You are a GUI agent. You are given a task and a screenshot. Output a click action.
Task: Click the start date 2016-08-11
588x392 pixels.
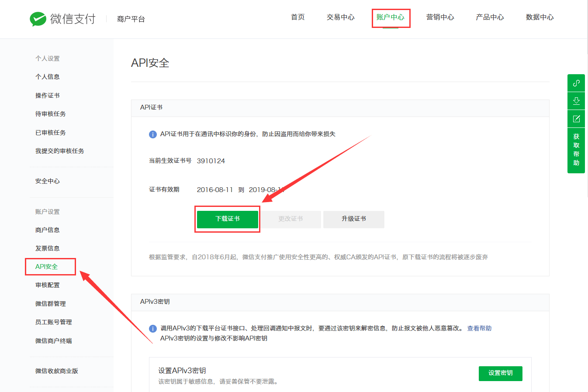(215, 189)
